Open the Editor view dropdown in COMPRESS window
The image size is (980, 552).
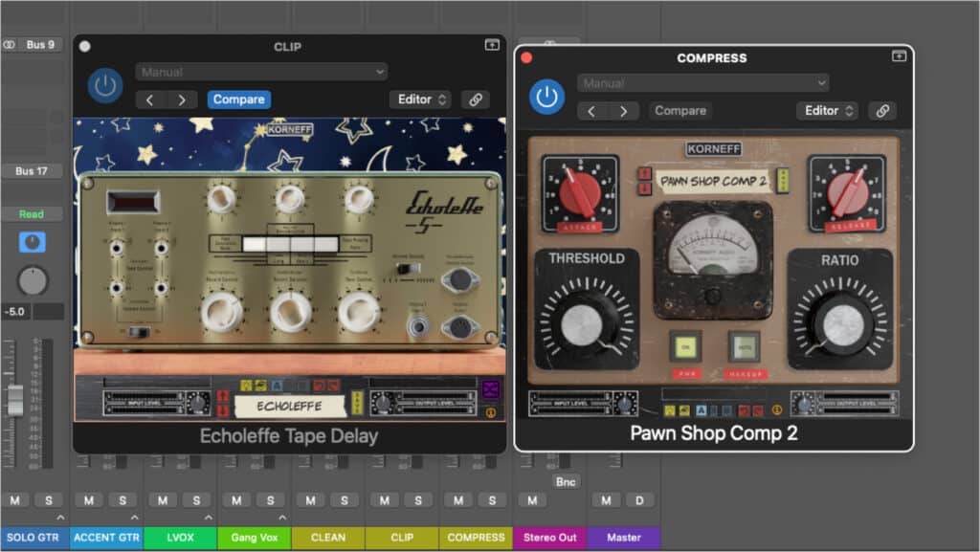click(x=828, y=111)
